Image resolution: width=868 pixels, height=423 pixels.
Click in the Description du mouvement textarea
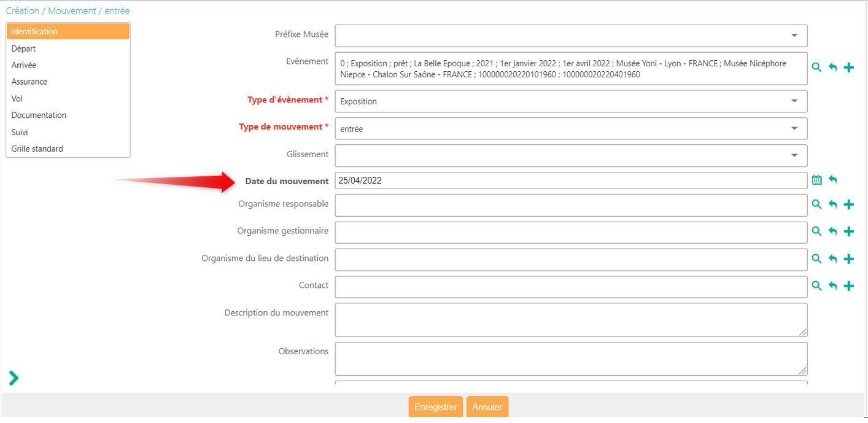570,320
